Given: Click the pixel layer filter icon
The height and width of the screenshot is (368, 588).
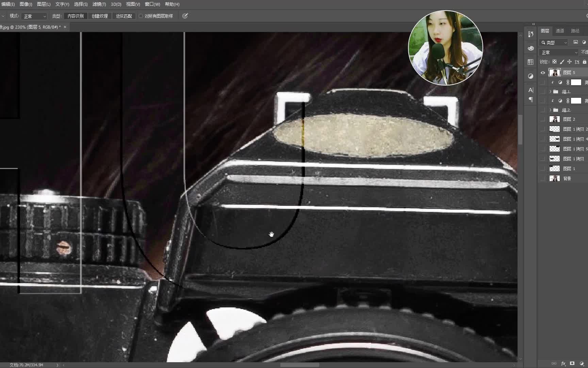Looking at the screenshot, I should [x=575, y=42].
